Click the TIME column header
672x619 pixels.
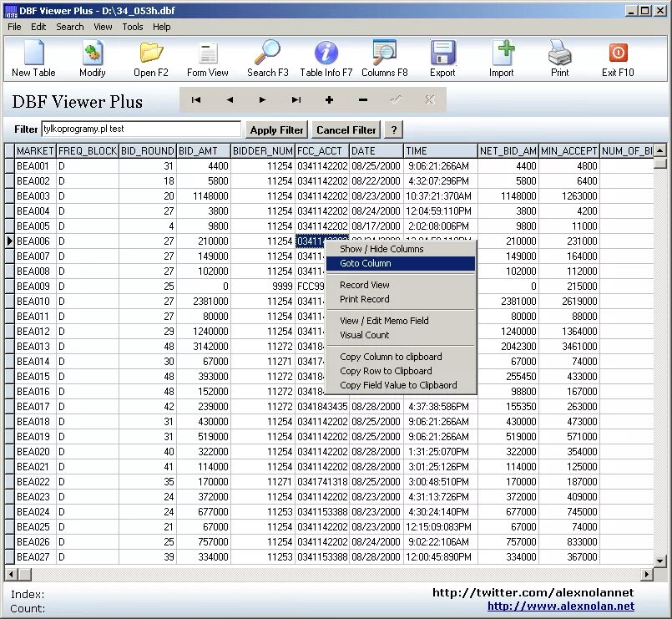(441, 151)
